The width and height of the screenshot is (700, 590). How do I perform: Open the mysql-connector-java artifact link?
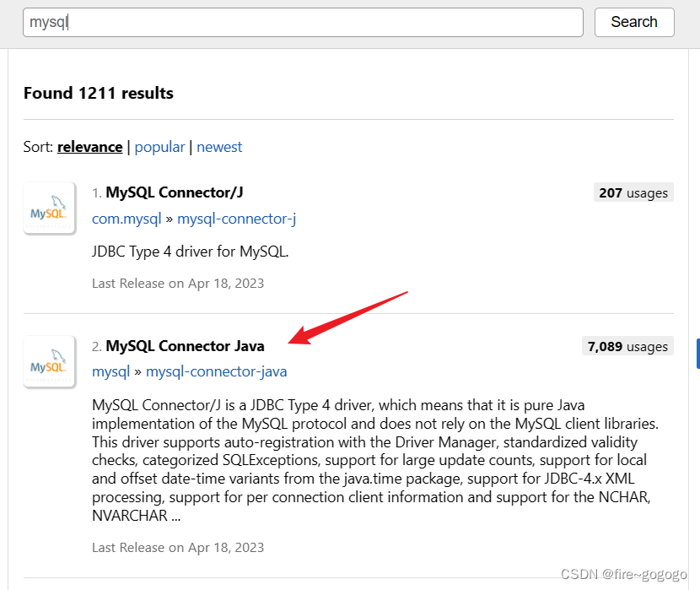click(x=217, y=371)
